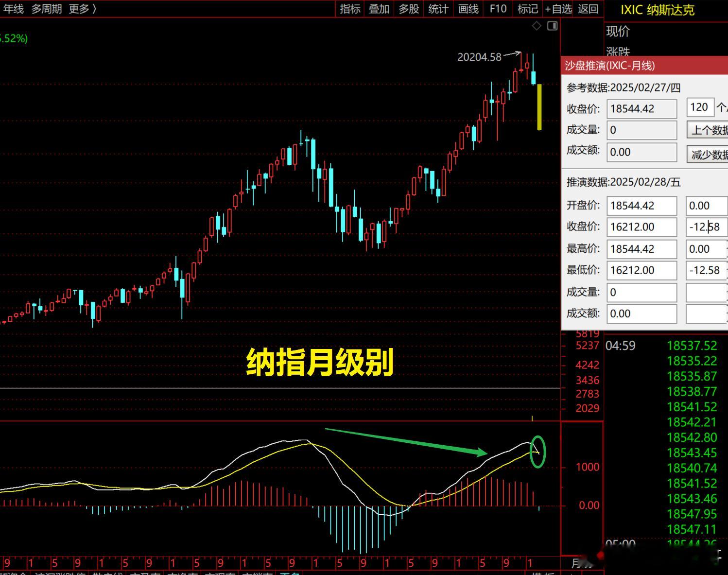Select the 多周期 multi-period tab

click(47, 9)
